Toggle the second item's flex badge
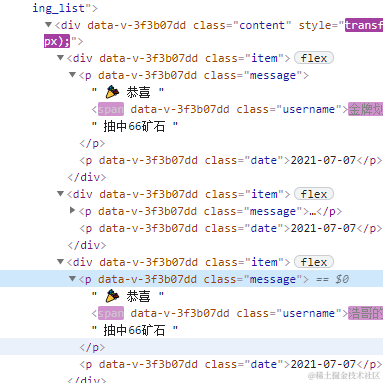 point(314,194)
